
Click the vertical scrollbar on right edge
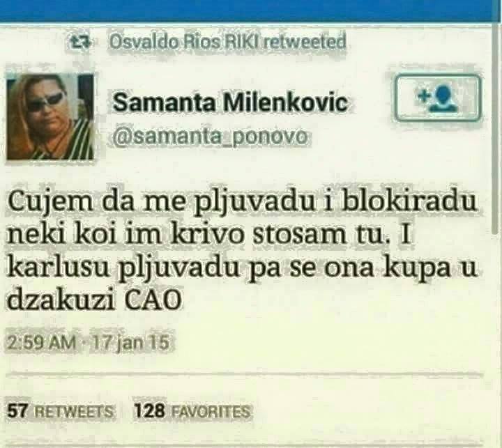496,128
